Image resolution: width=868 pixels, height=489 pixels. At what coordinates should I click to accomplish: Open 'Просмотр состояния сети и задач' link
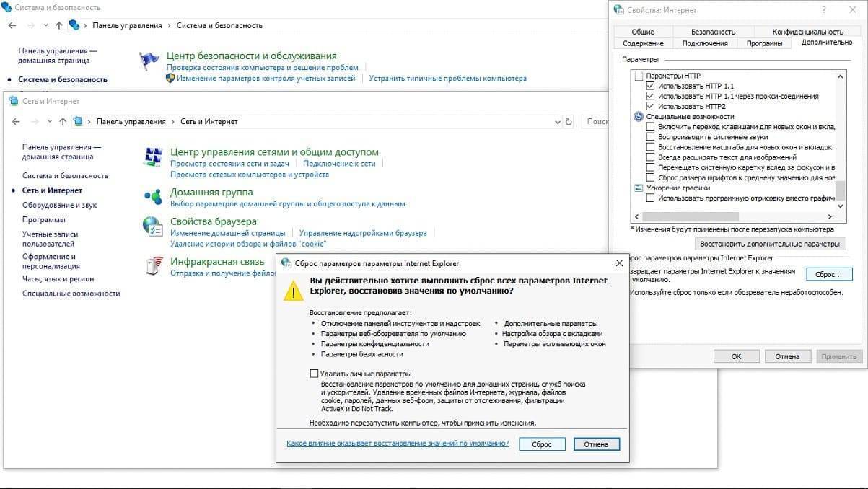click(x=230, y=164)
